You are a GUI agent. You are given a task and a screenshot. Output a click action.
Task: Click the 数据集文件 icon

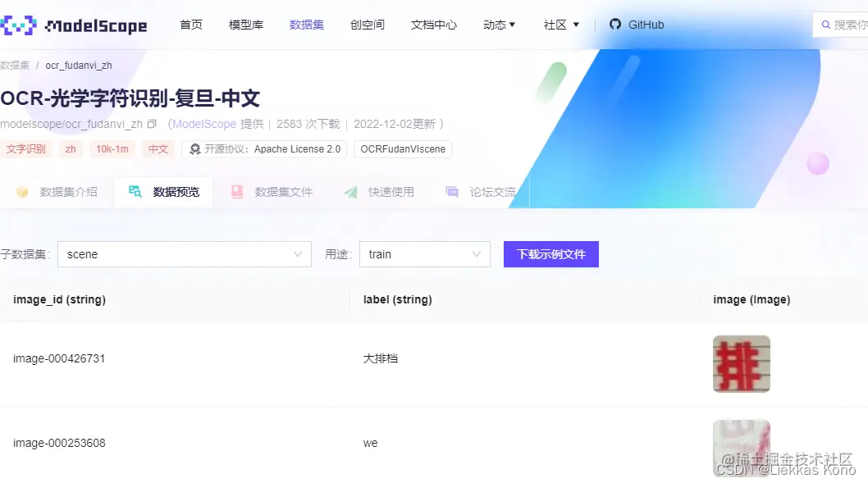[238, 192]
